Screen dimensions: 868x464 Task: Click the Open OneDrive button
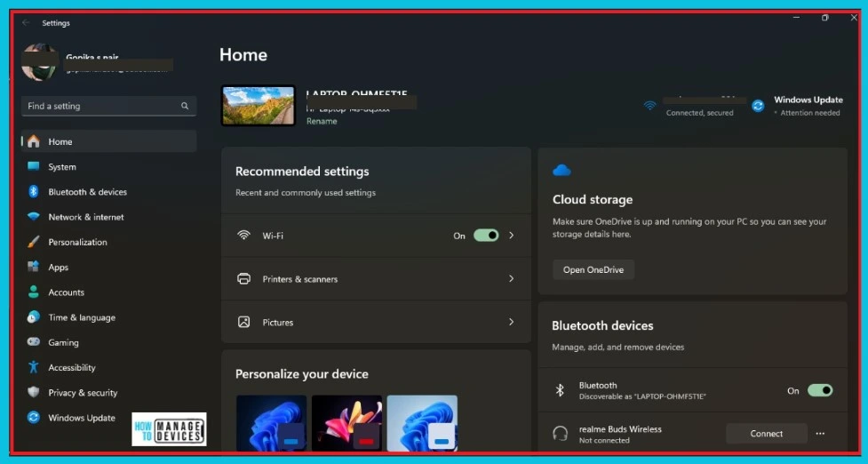pyautogui.click(x=593, y=269)
